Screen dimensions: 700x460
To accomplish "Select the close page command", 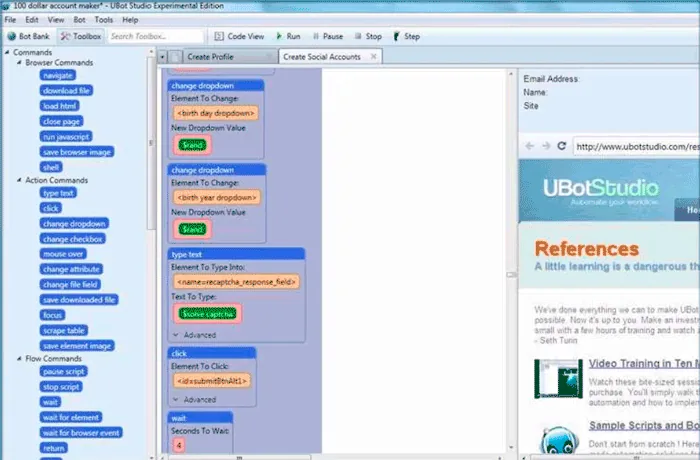I will tap(62, 121).
